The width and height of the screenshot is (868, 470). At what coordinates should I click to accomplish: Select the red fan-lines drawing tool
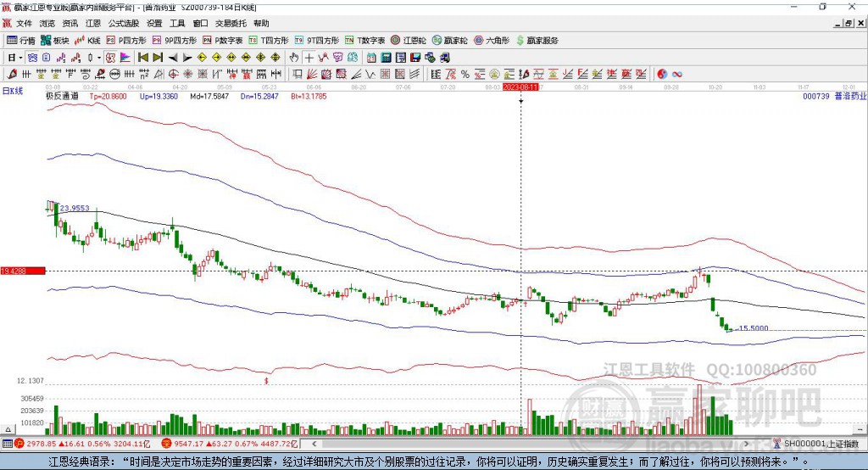point(312,75)
